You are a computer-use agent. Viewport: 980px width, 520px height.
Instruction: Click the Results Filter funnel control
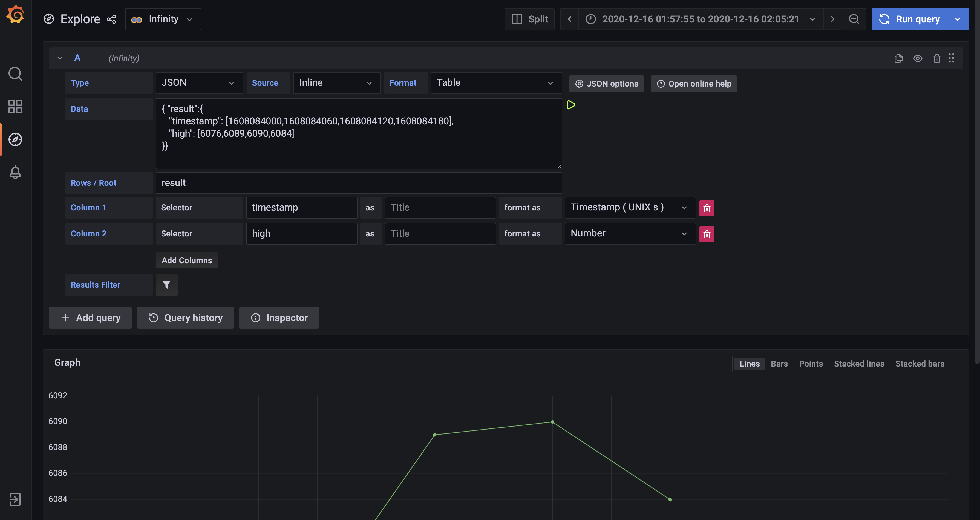pyautogui.click(x=167, y=285)
